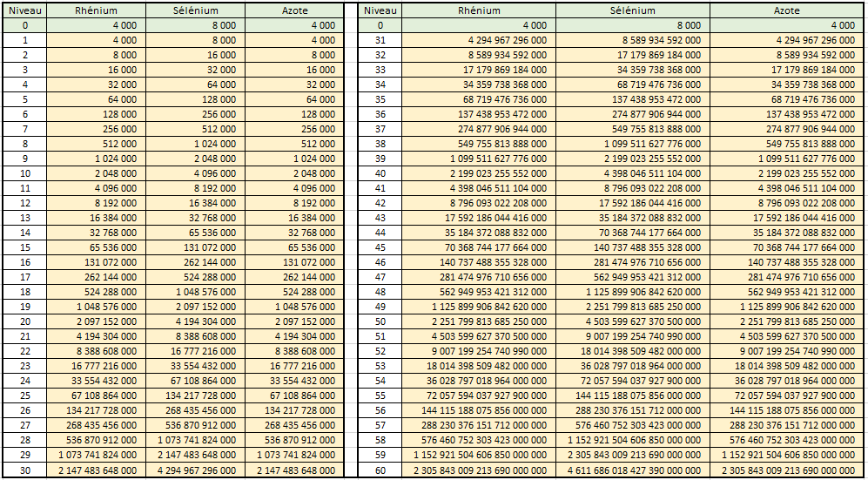This screenshot has width=868, height=480.
Task: Click the Sélénium cell for level 60
Action: pos(632,470)
